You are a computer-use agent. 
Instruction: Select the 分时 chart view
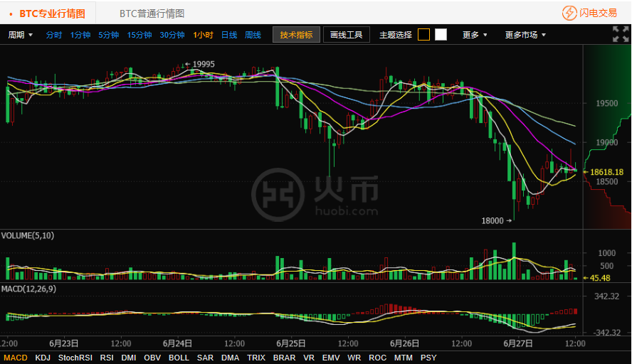click(x=54, y=35)
